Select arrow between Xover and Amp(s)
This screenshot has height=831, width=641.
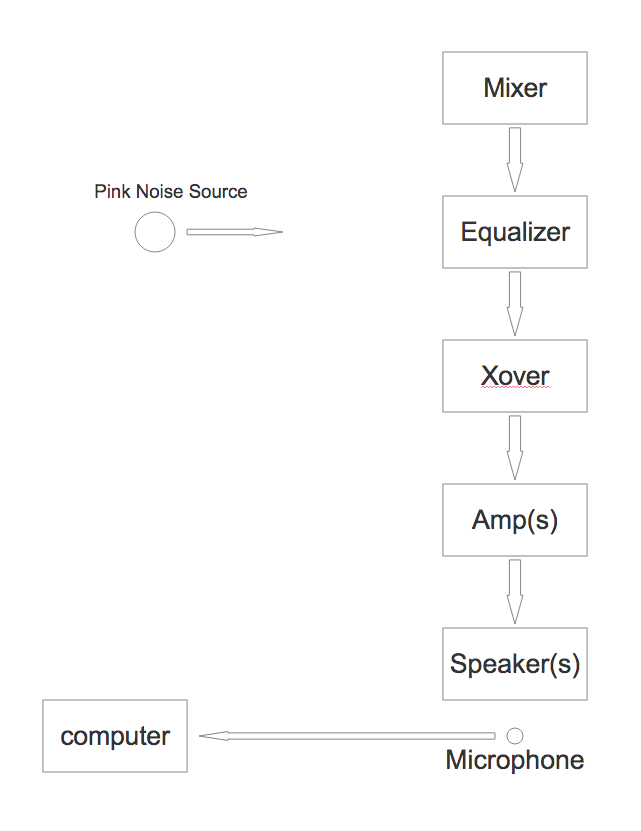coord(515,448)
